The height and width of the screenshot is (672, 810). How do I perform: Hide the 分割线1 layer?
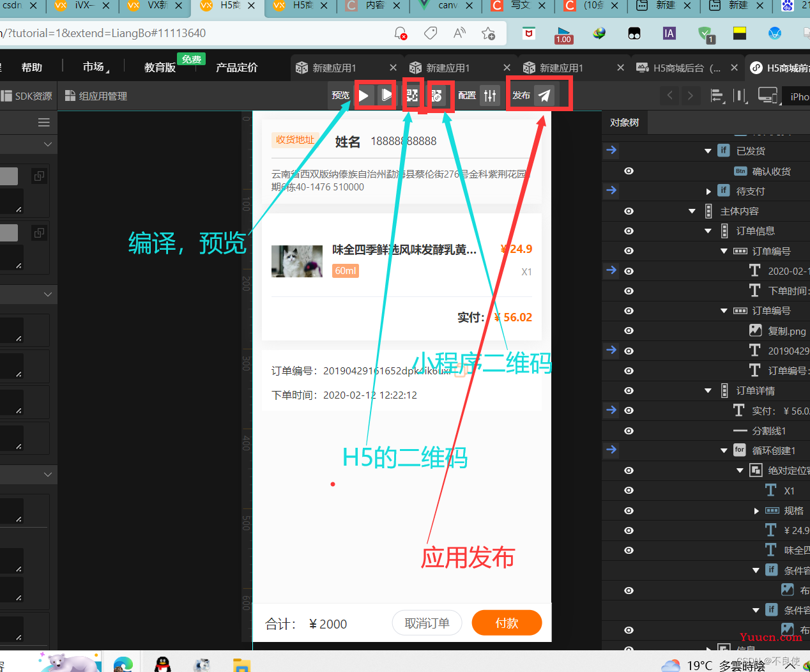(x=629, y=431)
